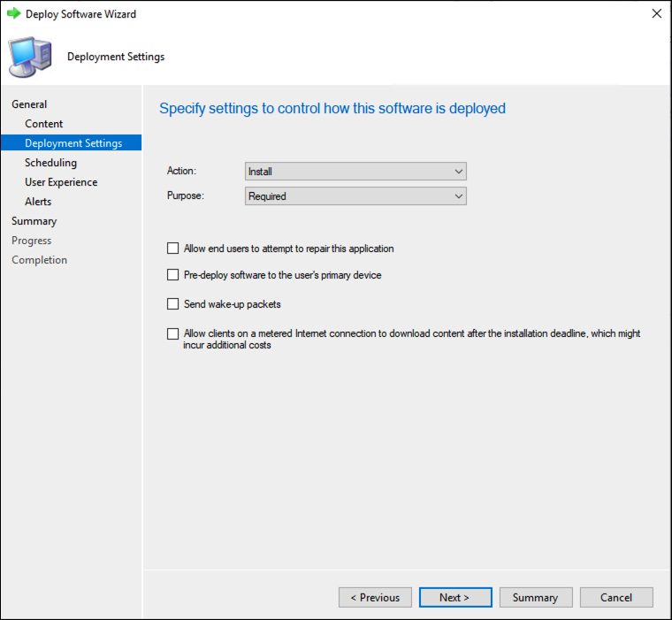Enable Allow end users to repair application
Viewport: 672px width, 620px height.
(x=172, y=249)
